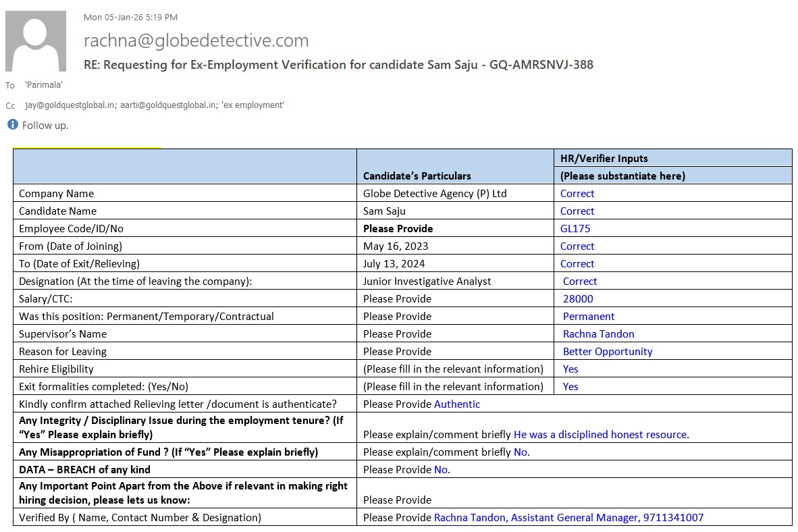Click the sender's profile avatar picture
Viewport: 798px width, 532px height.
(x=35, y=41)
